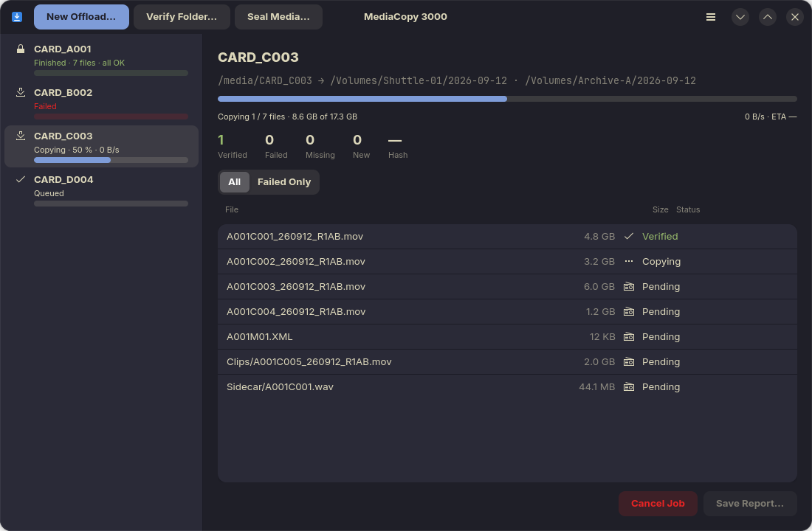
Task: Select the Clips/A001C005_260912_R1AB.mov row
Action: click(507, 362)
